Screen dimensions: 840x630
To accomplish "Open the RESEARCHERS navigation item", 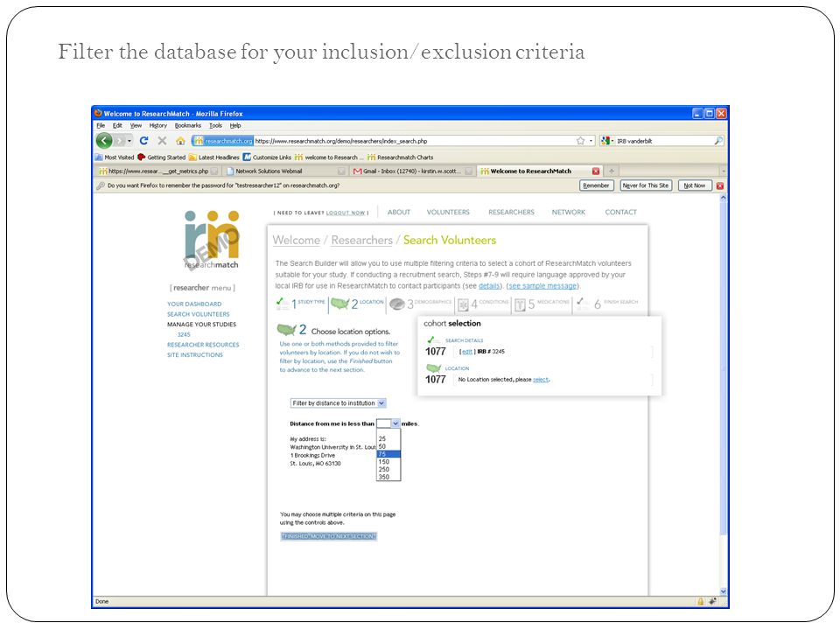I will pos(511,212).
